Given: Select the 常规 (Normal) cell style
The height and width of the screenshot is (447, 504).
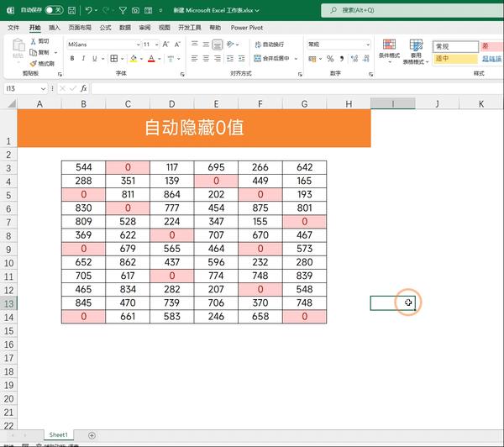Looking at the screenshot, I should pos(455,46).
